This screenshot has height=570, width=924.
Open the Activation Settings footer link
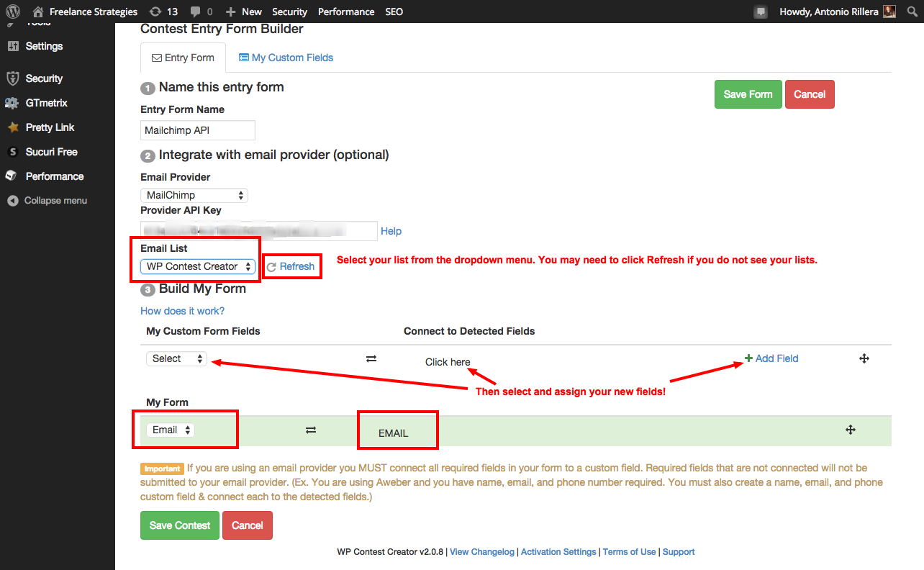click(558, 552)
